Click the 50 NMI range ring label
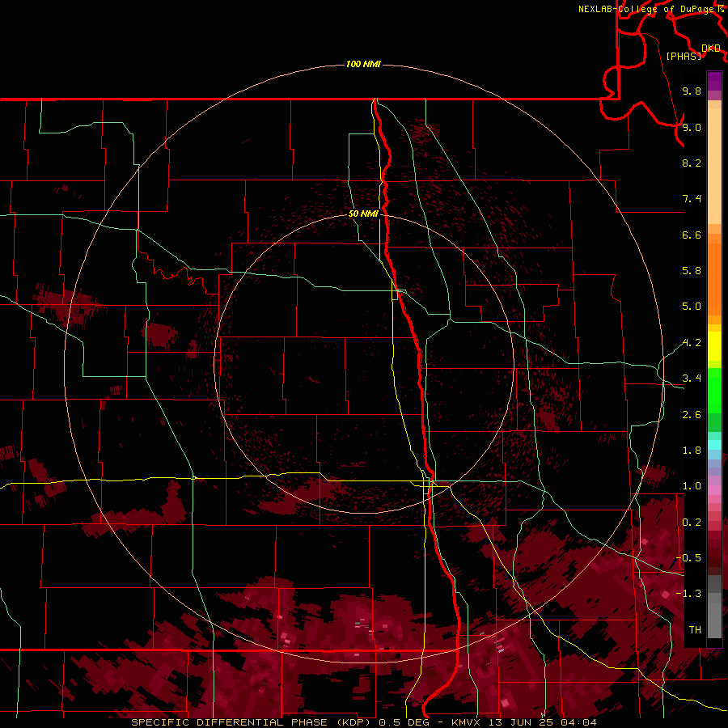Image resolution: width=728 pixels, height=728 pixels. pyautogui.click(x=363, y=214)
